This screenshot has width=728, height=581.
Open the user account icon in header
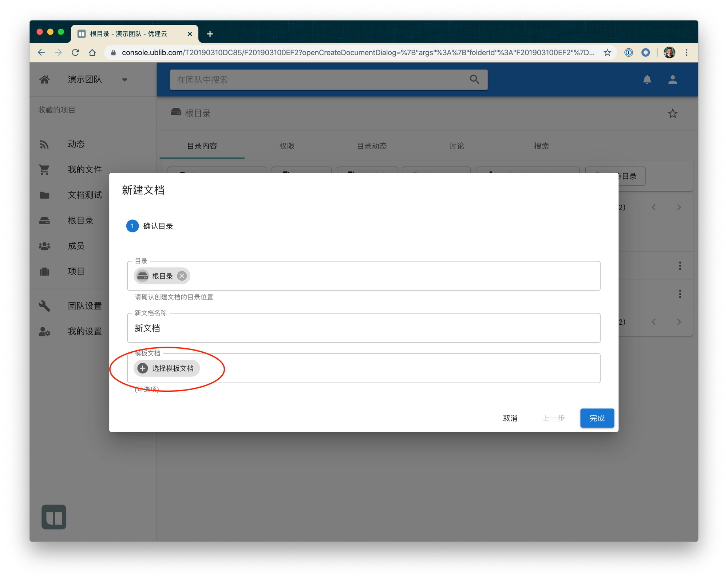(x=672, y=79)
